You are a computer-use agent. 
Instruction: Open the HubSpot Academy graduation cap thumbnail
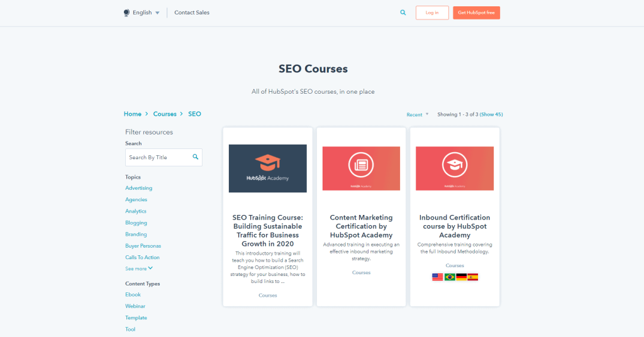tap(268, 168)
